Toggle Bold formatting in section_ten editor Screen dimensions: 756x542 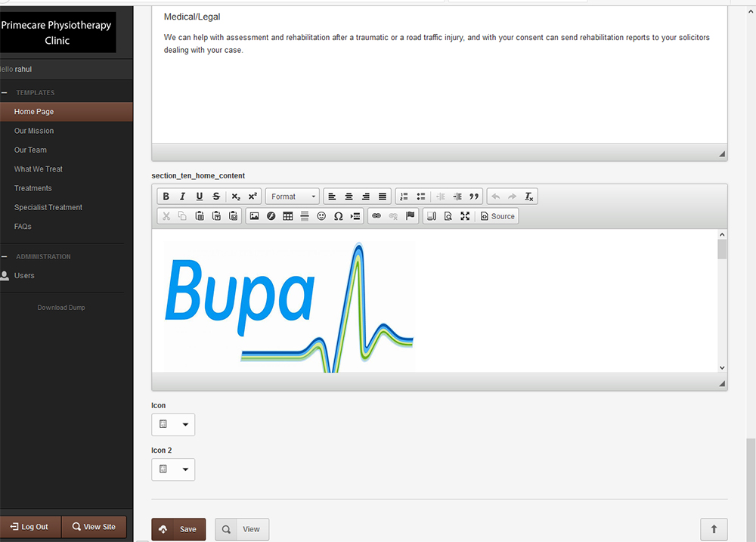[x=166, y=197]
